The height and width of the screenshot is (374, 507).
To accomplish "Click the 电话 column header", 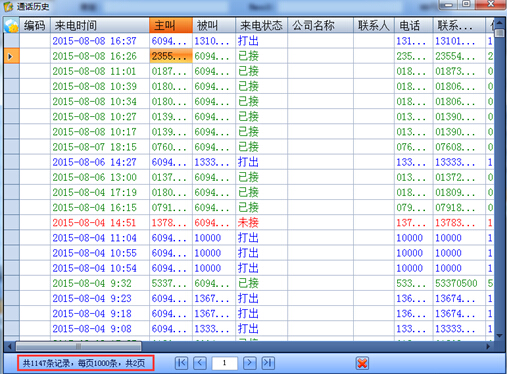I will 413,26.
